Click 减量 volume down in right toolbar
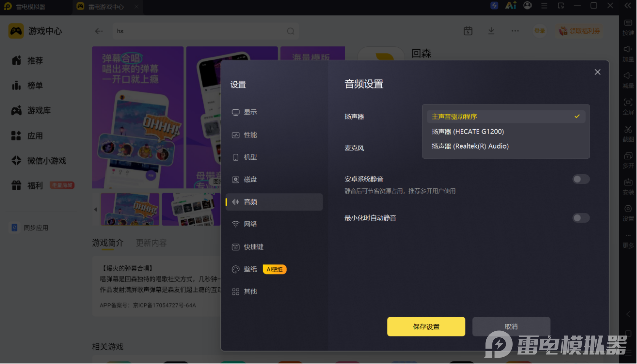The image size is (637, 364). tap(628, 80)
